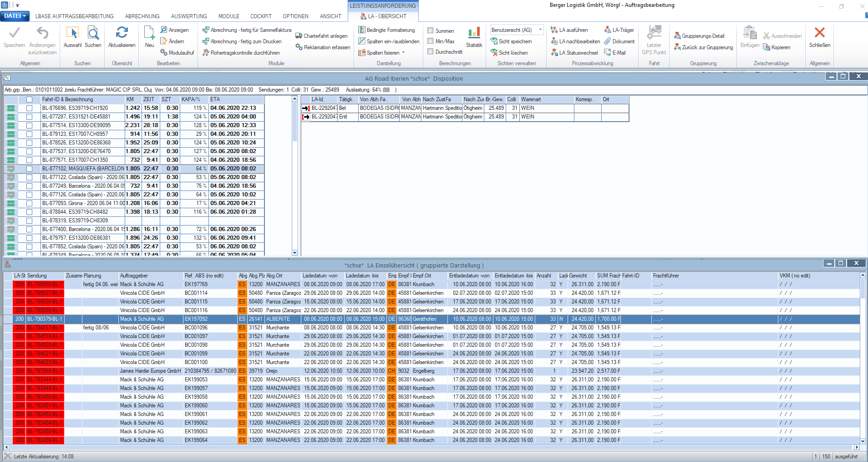868x462 pixels.
Task: Open the quick access toolbar dropdown arrow
Action: point(17,5)
